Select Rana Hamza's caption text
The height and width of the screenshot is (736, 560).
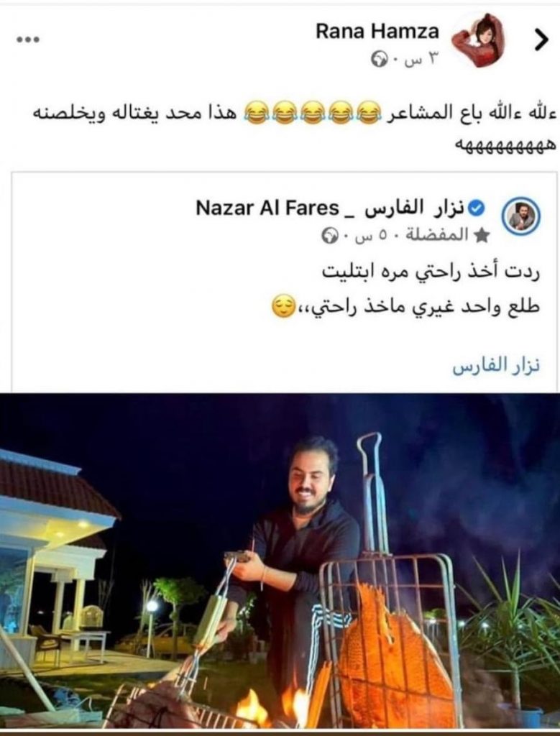click(294, 126)
